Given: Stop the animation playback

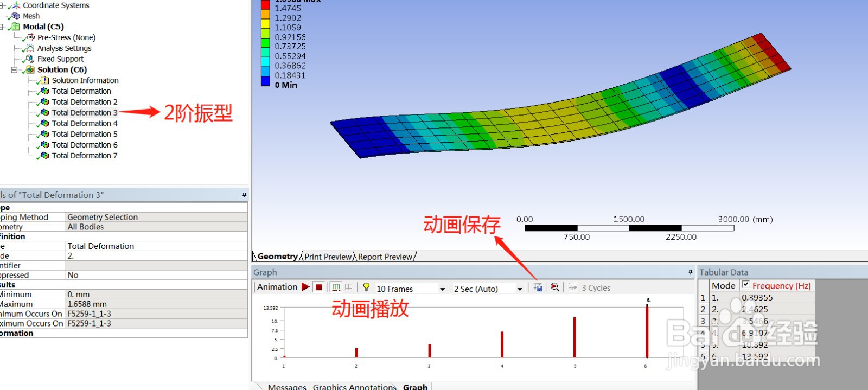Looking at the screenshot, I should click(x=319, y=287).
